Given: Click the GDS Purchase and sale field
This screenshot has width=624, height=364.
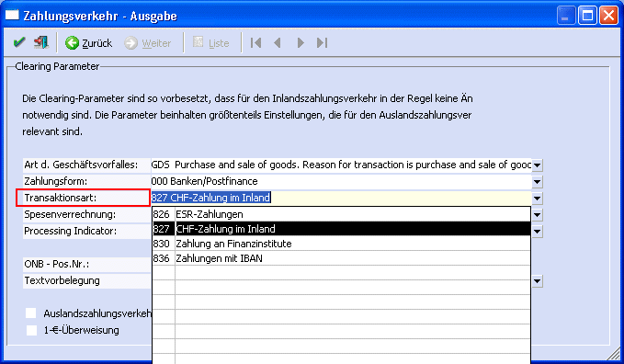Looking at the screenshot, I should 341,165.
